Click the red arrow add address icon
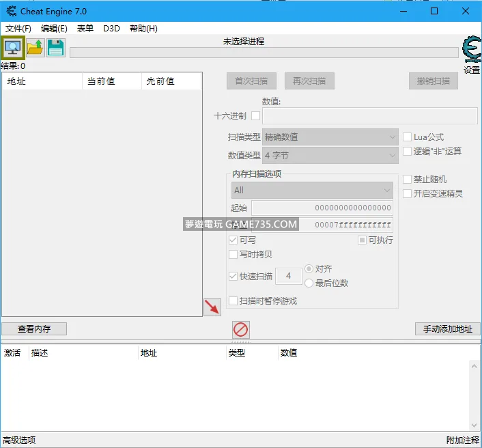Viewport: 482px width, 448px height. click(212, 307)
